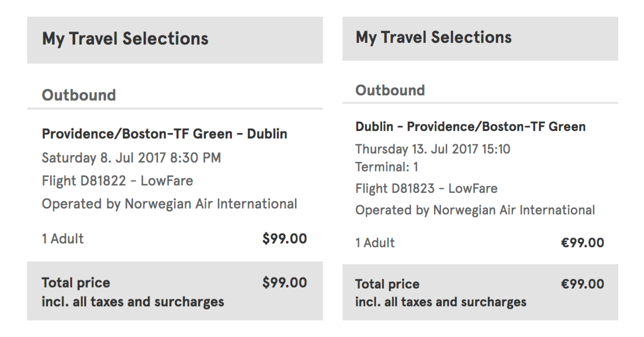Click the 1 Adult label beside €99.00
This screenshot has width=644, height=337.
pyautogui.click(x=375, y=243)
